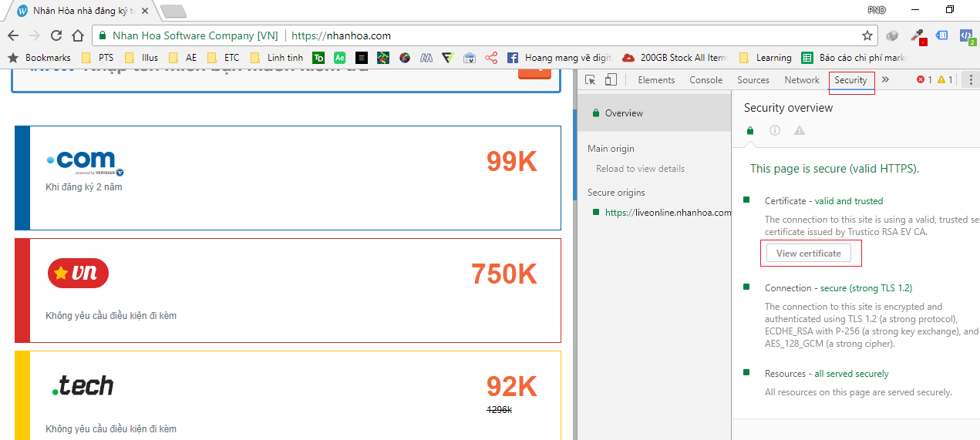Image resolution: width=980 pixels, height=440 pixels.
Task: Open the home page via house icon
Action: [x=78, y=35]
